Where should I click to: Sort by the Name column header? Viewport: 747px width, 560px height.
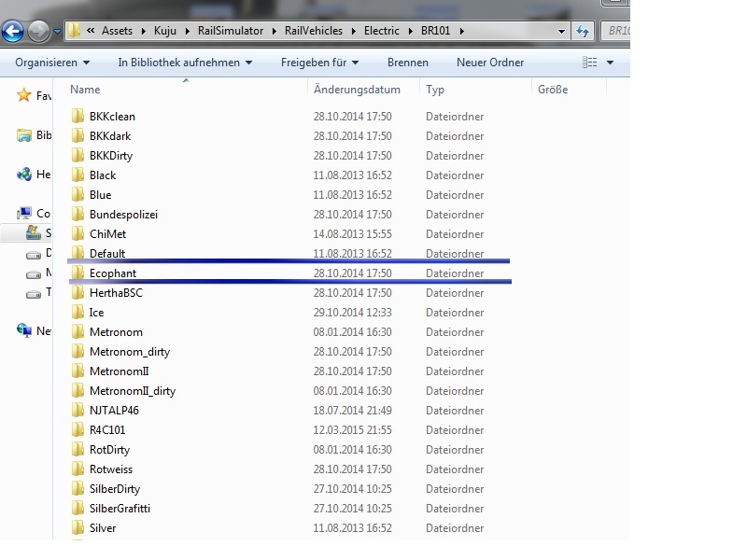(x=85, y=90)
